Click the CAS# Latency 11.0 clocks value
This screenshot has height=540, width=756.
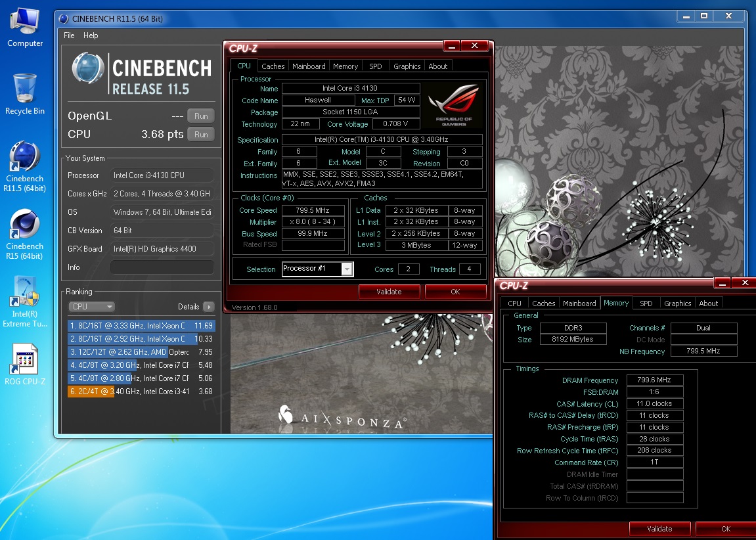coord(655,403)
